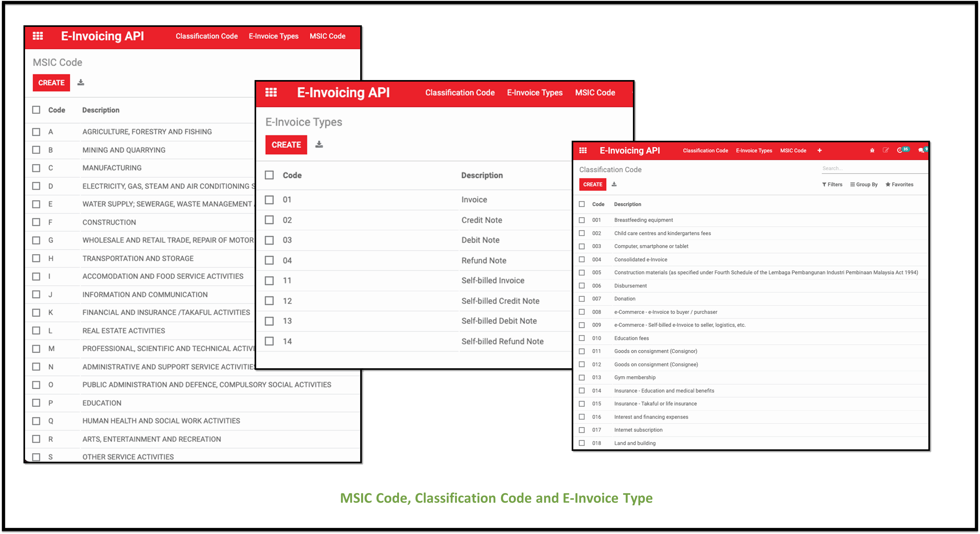Click export download icon in MSIC Code window
Viewport: 980px width, 534px height.
pos(81,83)
